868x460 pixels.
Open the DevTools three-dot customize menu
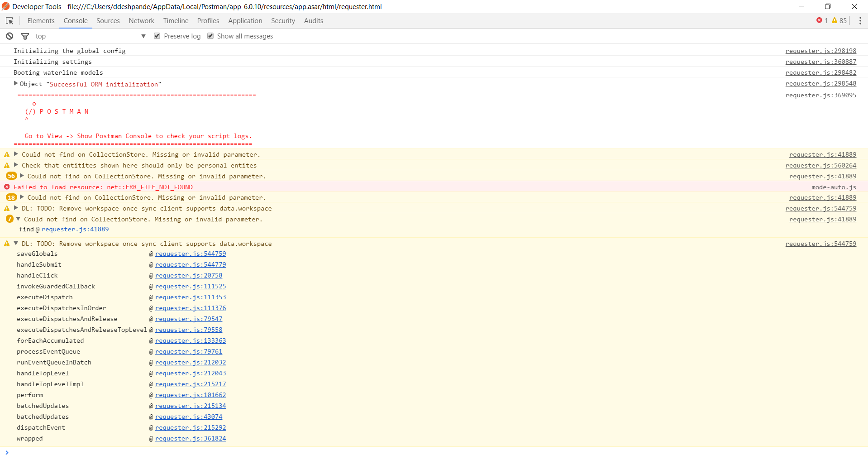(860, 21)
